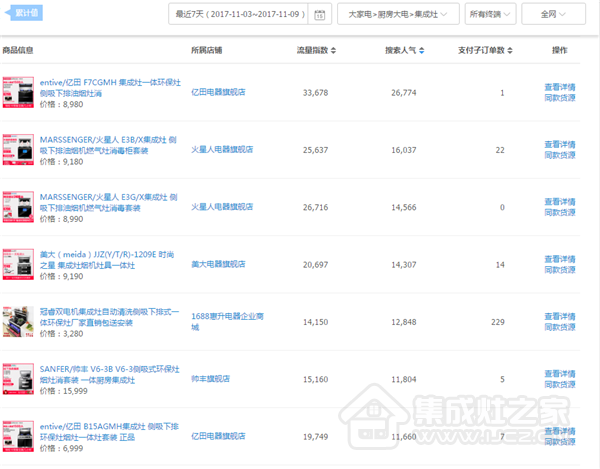Click 查看详情 for entive B15AGMH row
Screen dimensions: 600x469
point(560,432)
